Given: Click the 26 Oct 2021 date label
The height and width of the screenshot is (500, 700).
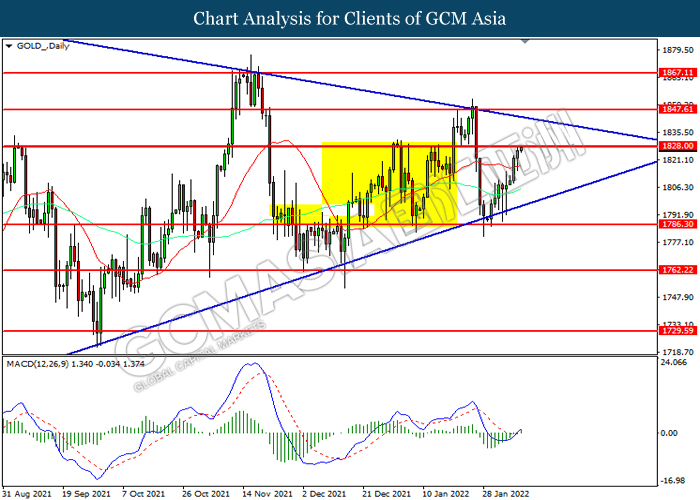Looking at the screenshot, I should click(x=206, y=494).
